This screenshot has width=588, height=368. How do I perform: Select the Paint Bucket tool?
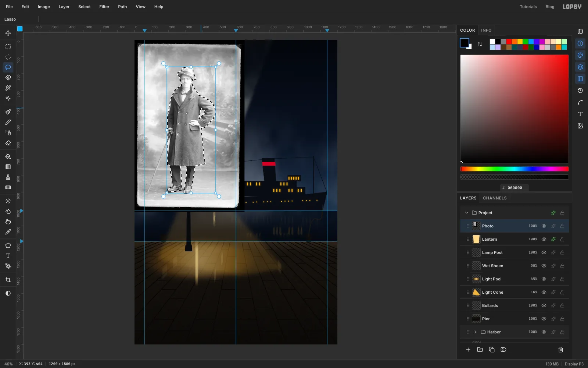[8, 156]
